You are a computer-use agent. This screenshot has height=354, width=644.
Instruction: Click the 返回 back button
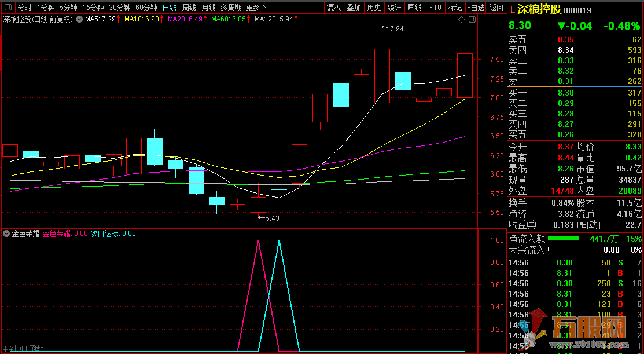496,8
